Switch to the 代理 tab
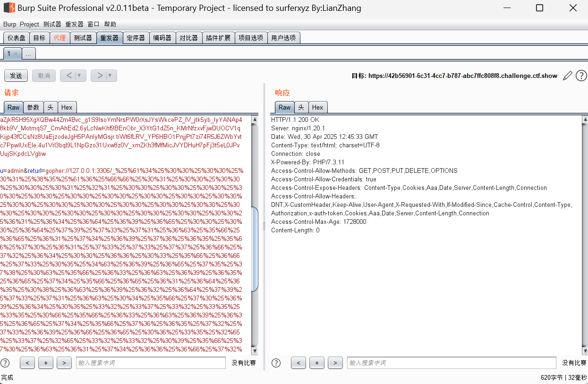Viewport: 588px width, 384px height. point(60,38)
